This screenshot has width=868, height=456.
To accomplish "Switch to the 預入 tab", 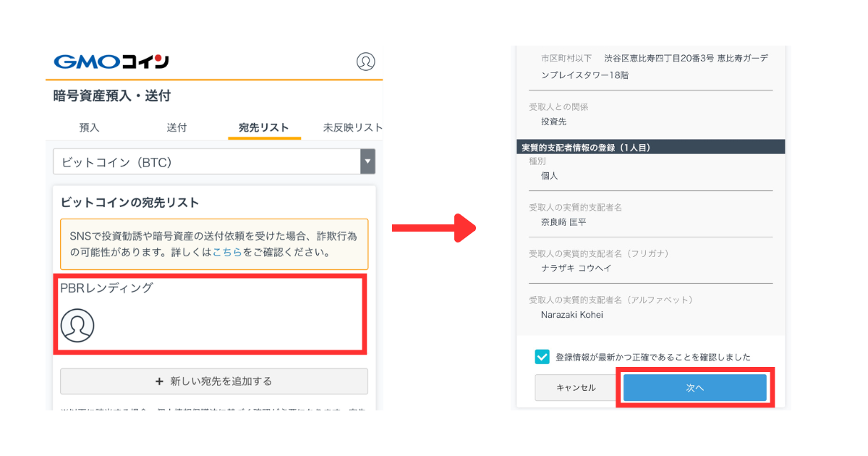I will (89, 127).
